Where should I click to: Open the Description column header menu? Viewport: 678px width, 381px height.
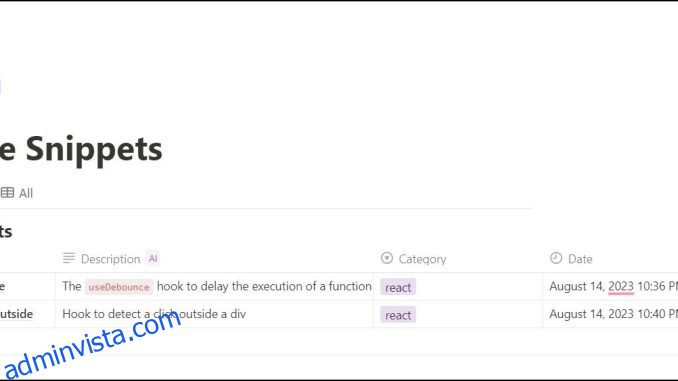(x=110, y=259)
